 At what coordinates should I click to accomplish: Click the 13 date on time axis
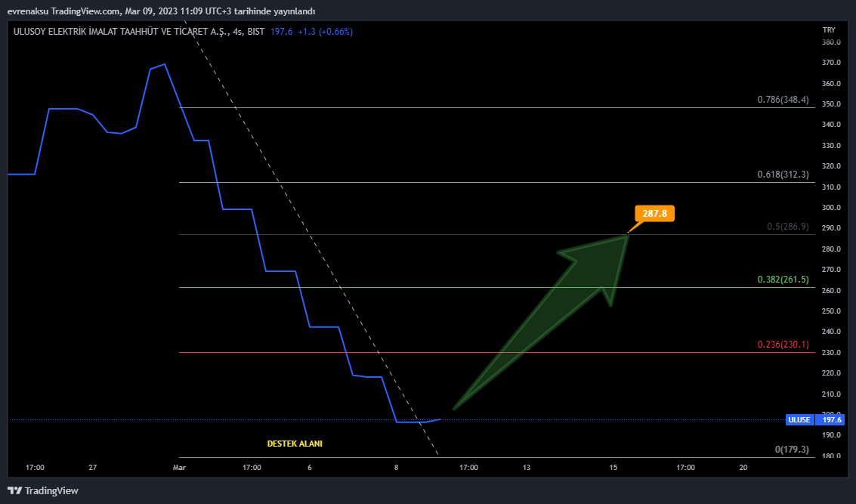pyautogui.click(x=527, y=468)
